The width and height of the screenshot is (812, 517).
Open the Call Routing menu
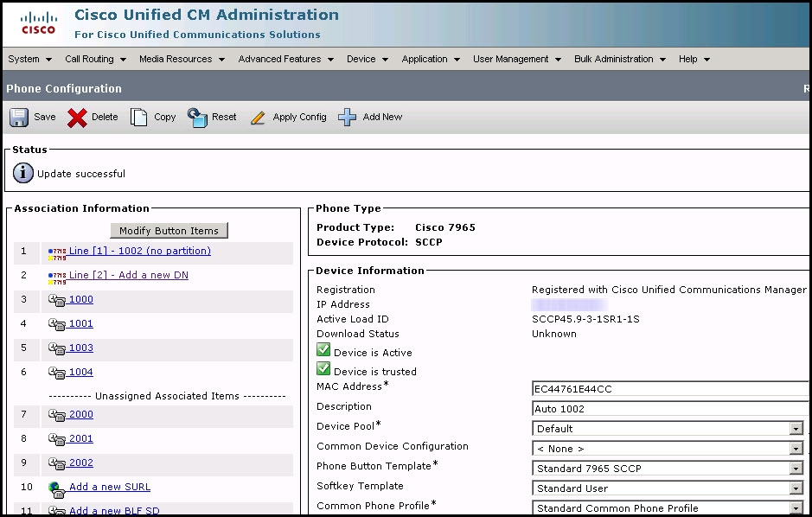[x=95, y=59]
